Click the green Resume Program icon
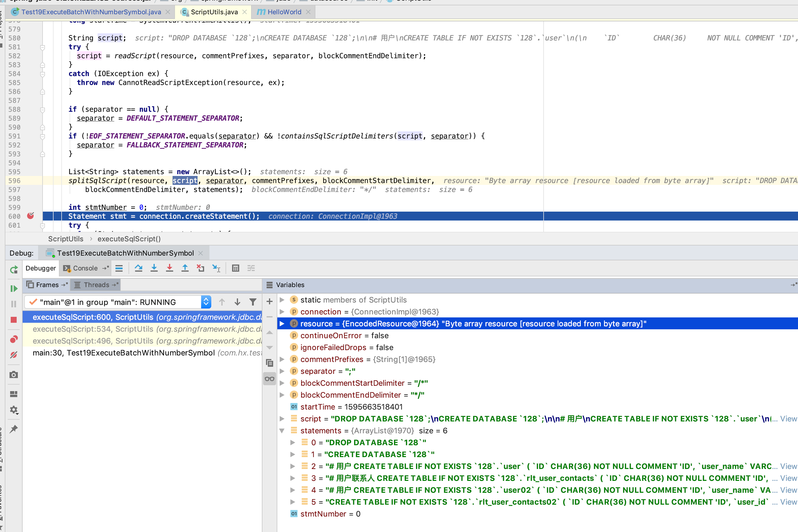 click(x=14, y=288)
